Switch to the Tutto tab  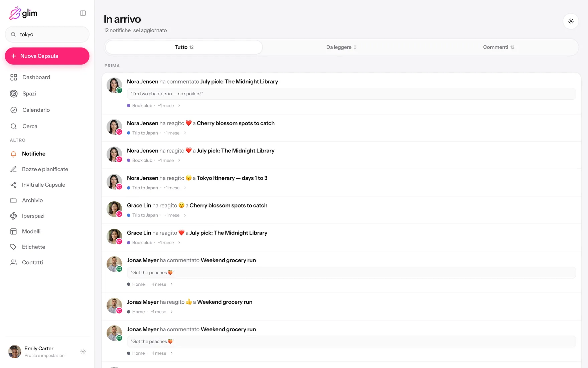[184, 47]
